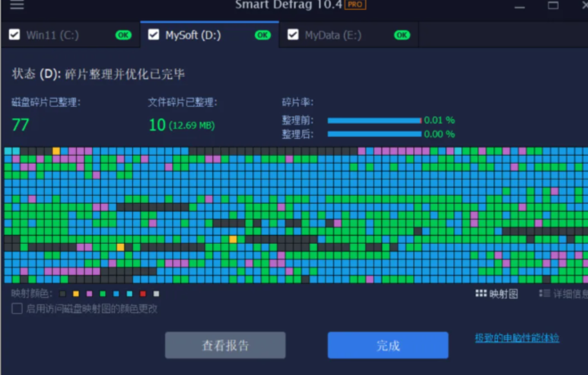This screenshot has width=588, height=375.
Task: Select the white legend color swatch
Action: coord(157,294)
